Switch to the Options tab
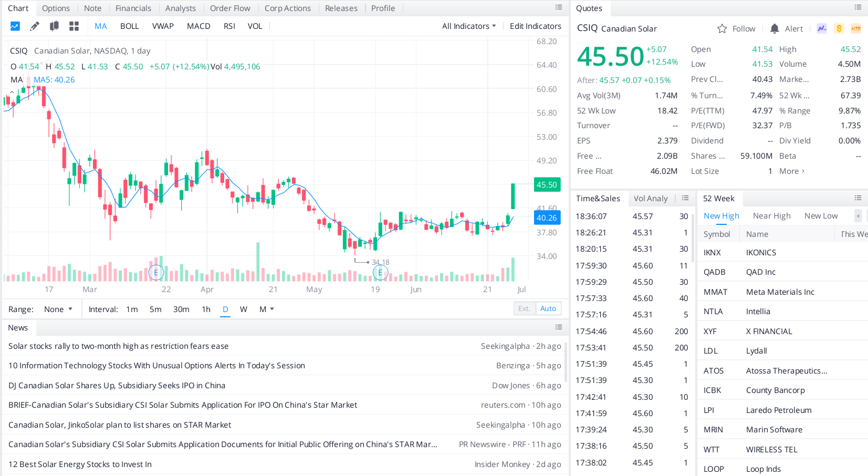Image resolution: width=868 pixels, height=476 pixels. 56,8
